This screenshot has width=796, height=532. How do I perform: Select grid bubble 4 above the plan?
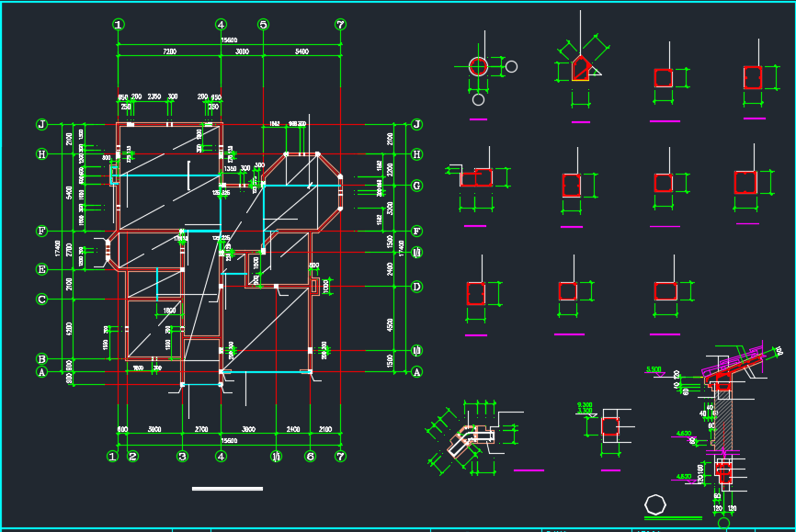221,25
